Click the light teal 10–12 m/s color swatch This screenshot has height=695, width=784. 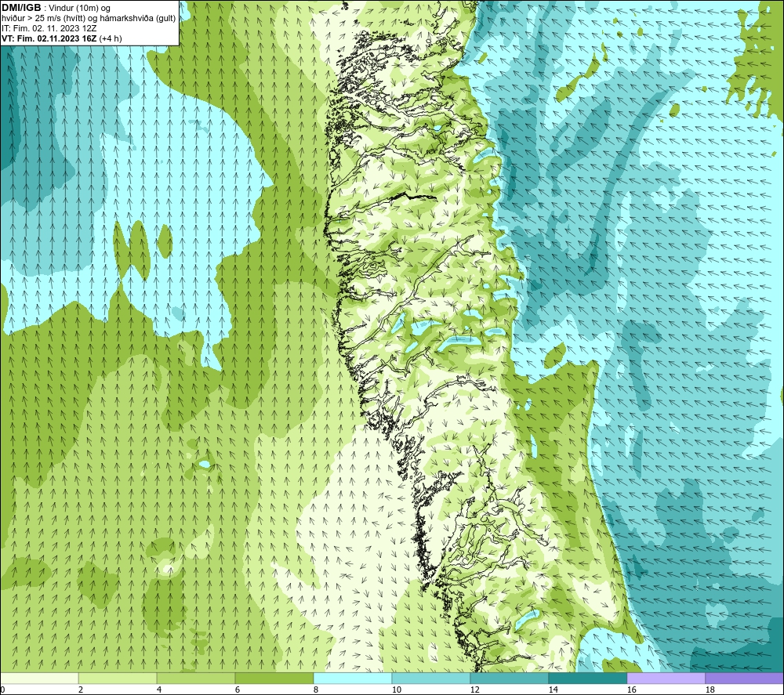coord(430,679)
